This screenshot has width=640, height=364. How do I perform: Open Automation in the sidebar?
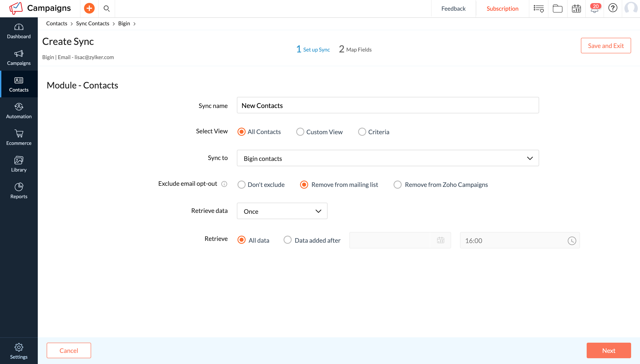coord(19,111)
